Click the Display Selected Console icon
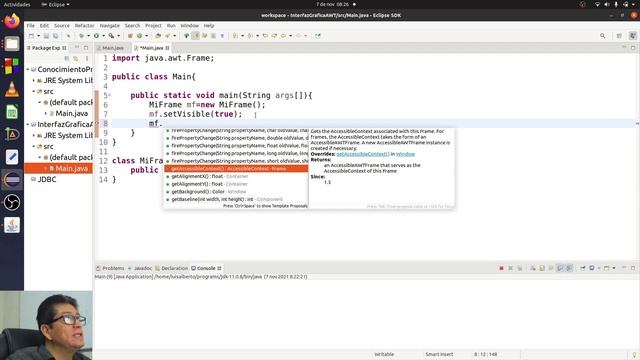 [x=592, y=268]
